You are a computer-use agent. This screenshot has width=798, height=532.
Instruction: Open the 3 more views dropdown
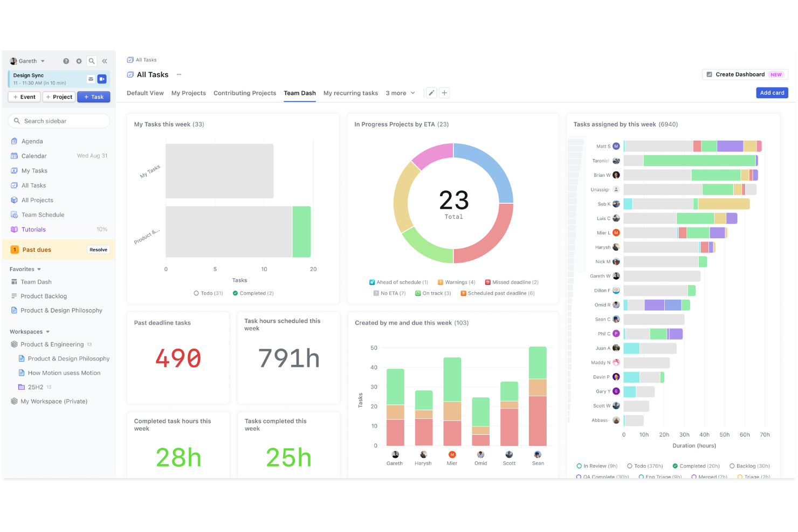click(400, 93)
